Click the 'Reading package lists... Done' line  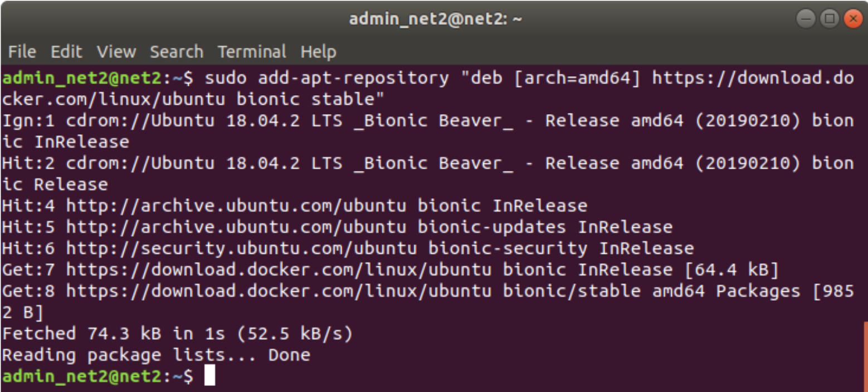156,355
